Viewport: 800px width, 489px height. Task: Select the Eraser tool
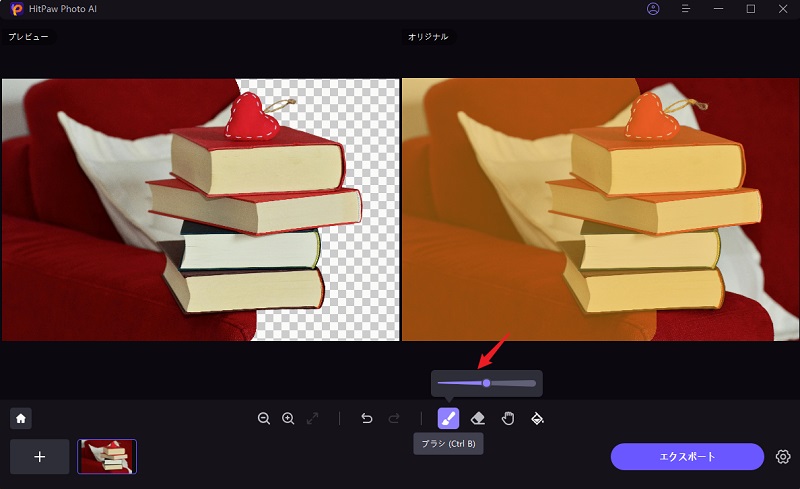click(478, 418)
